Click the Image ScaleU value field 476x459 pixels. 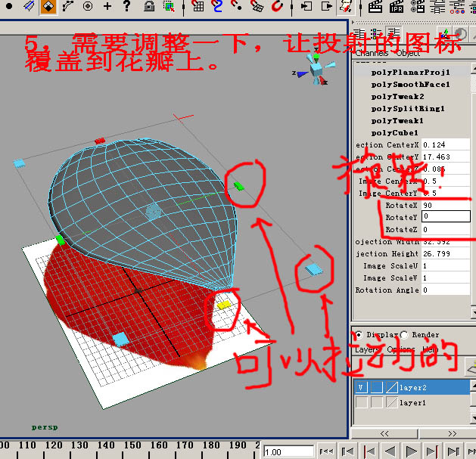(x=446, y=265)
